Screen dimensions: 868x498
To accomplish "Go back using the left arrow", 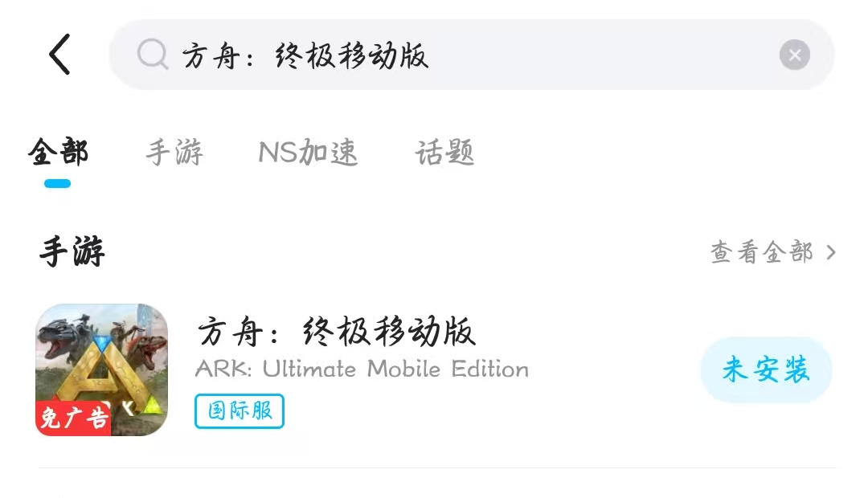I will pos(59,55).
